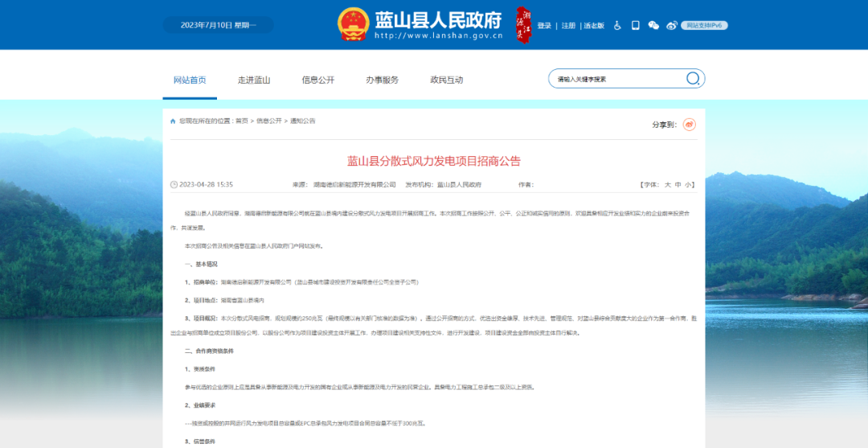
Task: Open the mobile version icon
Action: pyautogui.click(x=635, y=26)
